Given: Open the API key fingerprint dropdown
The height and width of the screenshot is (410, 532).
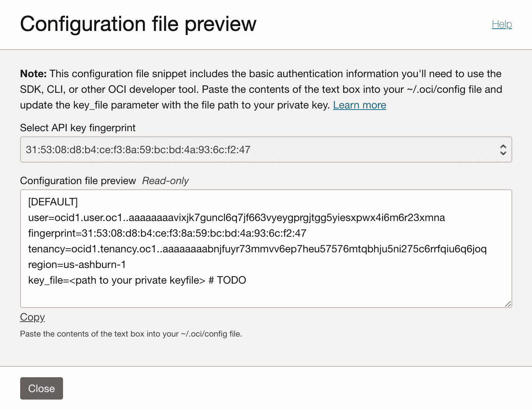Looking at the screenshot, I should click(x=266, y=149).
